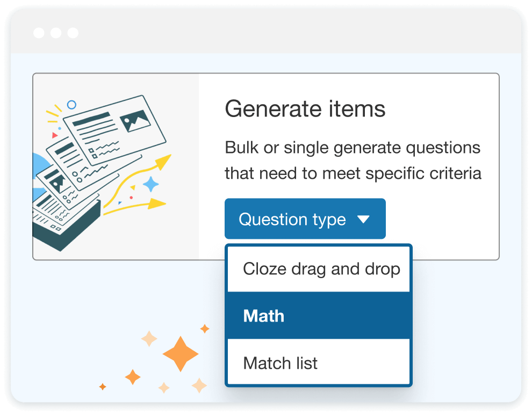This screenshot has width=532, height=415.
Task: Click the small blue circle outline
Action: click(71, 105)
